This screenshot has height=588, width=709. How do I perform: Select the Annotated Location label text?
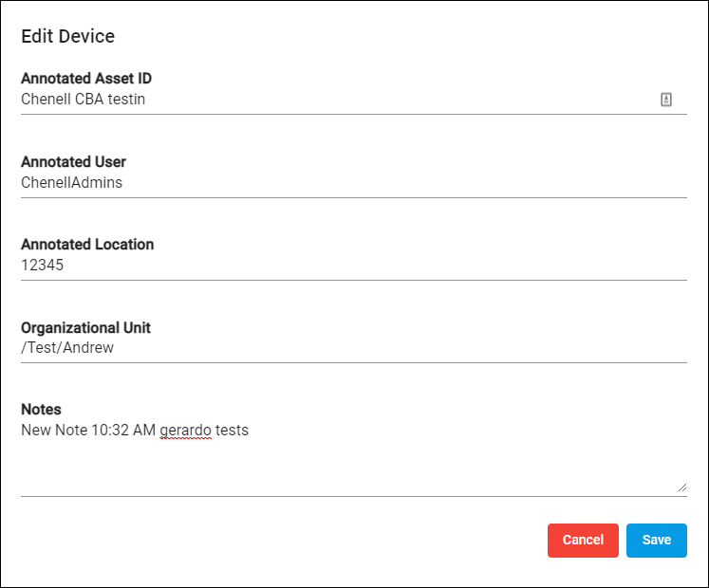point(87,245)
